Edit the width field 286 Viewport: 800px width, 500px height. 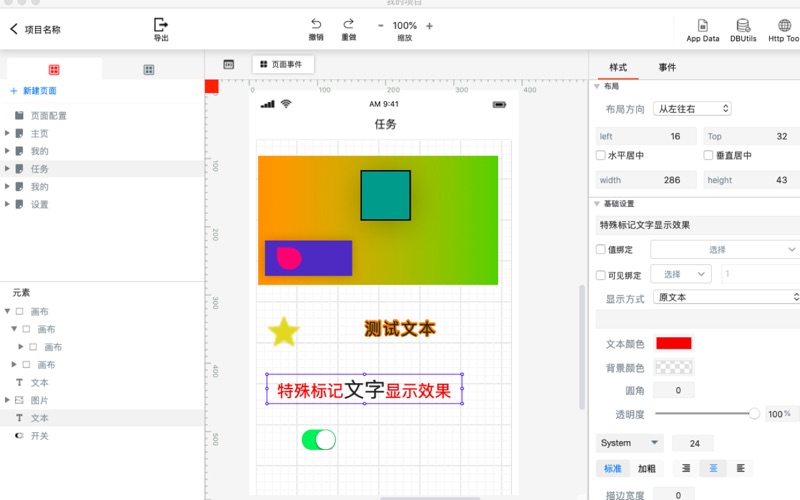(645, 180)
